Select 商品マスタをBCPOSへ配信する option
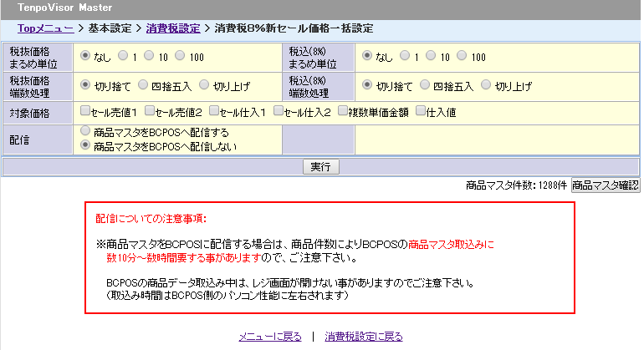The image size is (644, 350). pos(85,131)
